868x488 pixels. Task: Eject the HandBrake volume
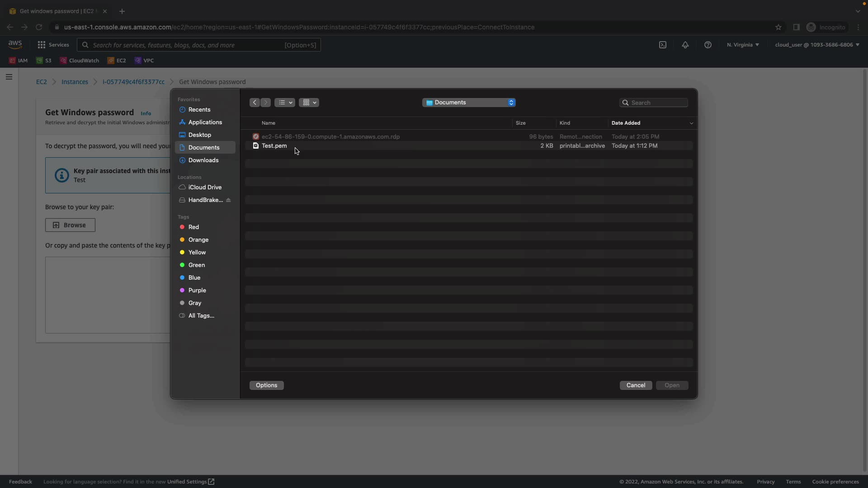228,200
